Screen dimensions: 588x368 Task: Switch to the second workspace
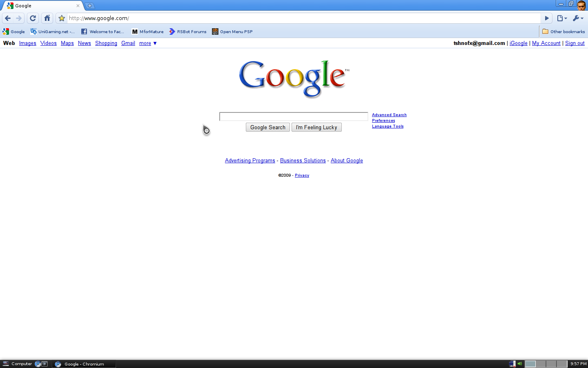click(541, 364)
